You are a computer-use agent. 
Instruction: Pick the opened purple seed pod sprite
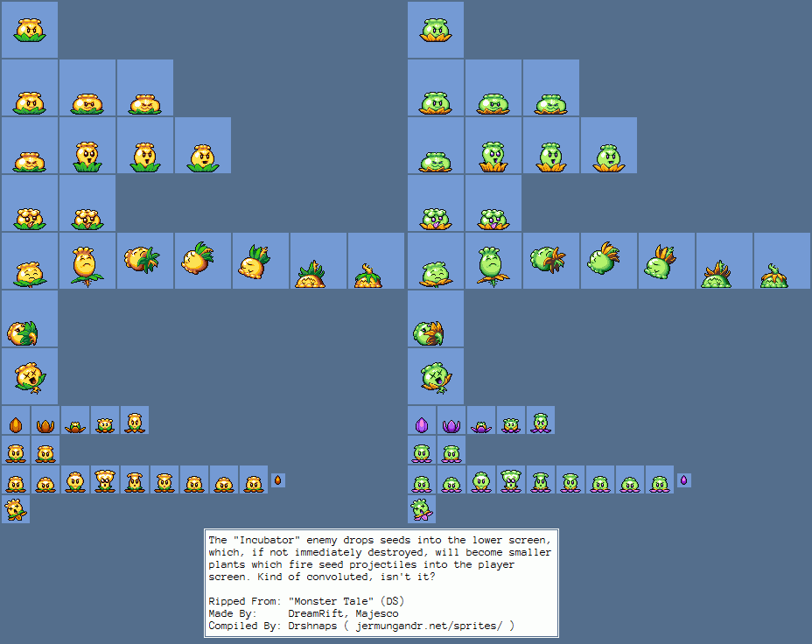click(x=451, y=426)
